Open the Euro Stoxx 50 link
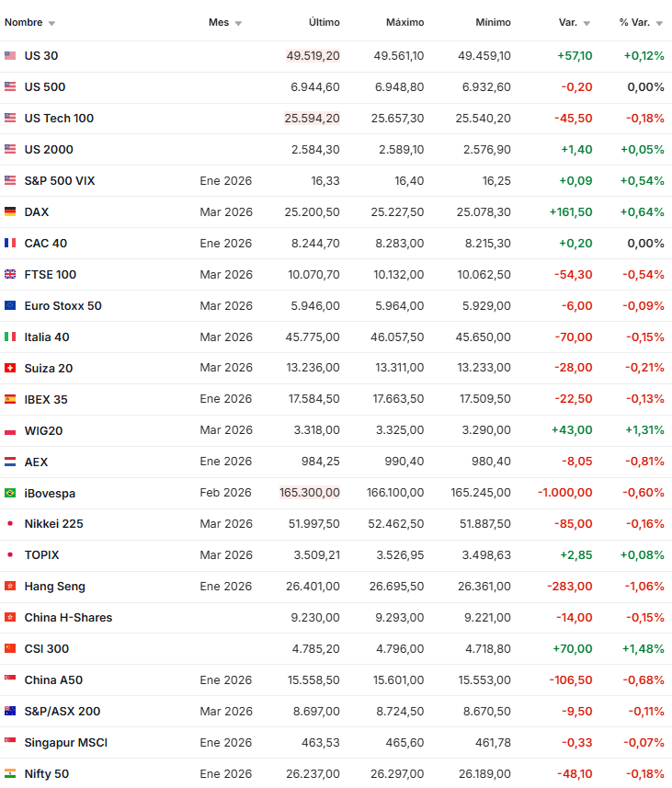 point(63,306)
